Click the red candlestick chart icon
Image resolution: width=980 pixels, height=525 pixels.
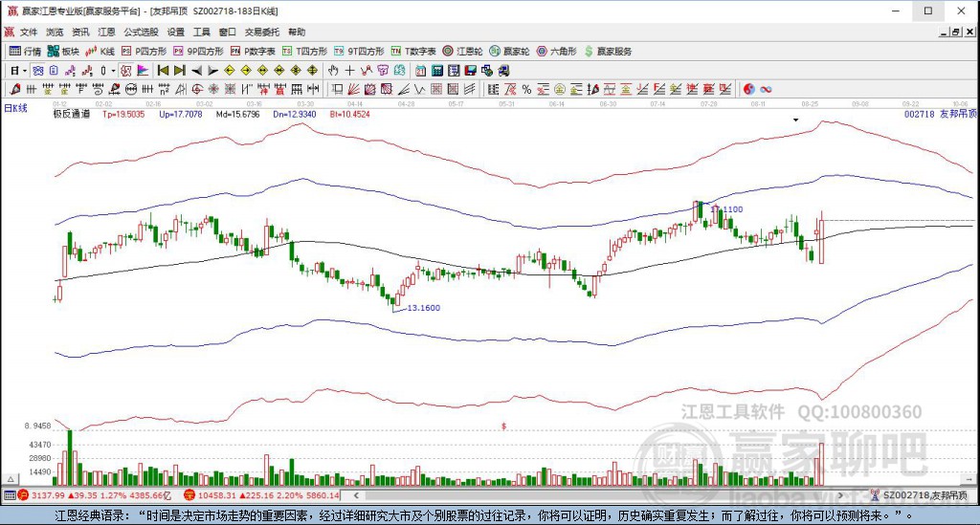tap(87, 71)
